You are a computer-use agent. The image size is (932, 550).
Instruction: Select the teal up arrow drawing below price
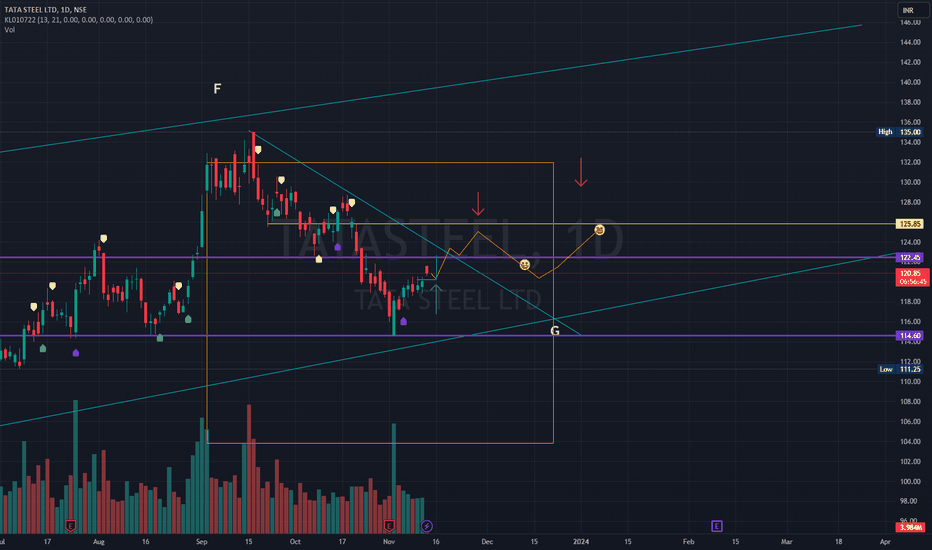coord(436,299)
